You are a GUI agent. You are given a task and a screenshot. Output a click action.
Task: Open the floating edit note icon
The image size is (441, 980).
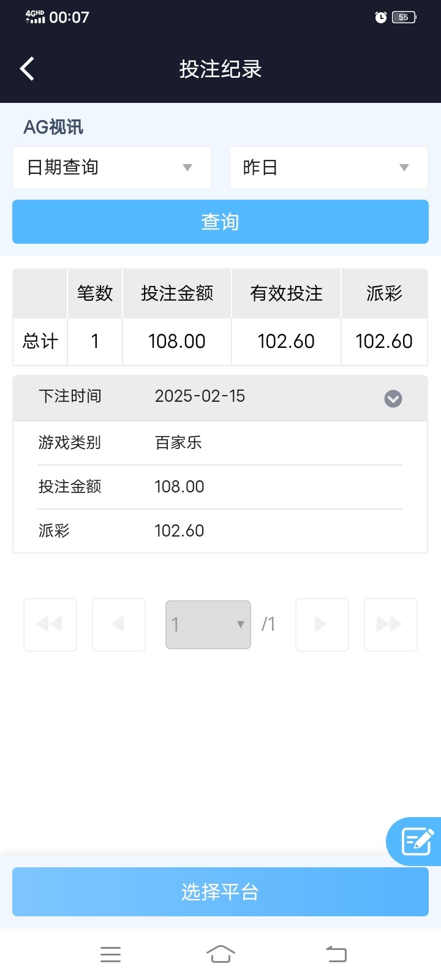click(417, 841)
